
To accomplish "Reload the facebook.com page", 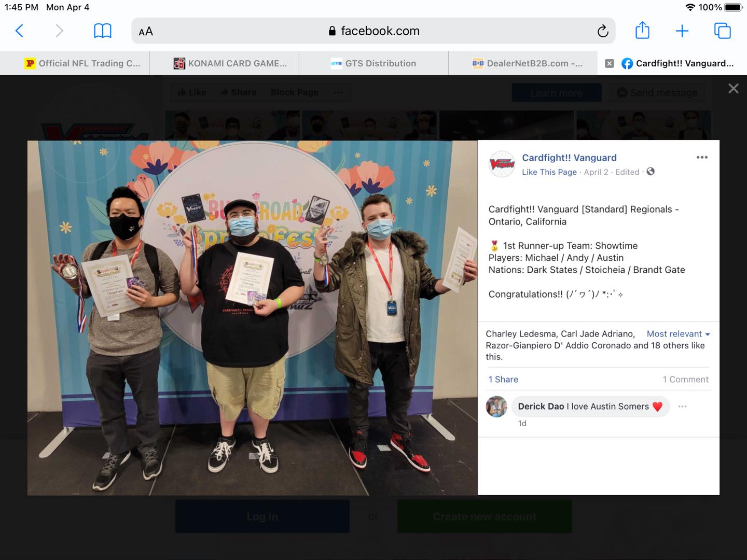I will click(602, 31).
